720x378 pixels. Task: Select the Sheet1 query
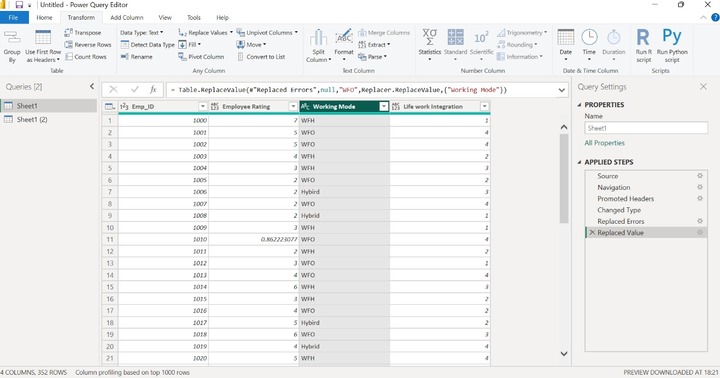click(49, 106)
